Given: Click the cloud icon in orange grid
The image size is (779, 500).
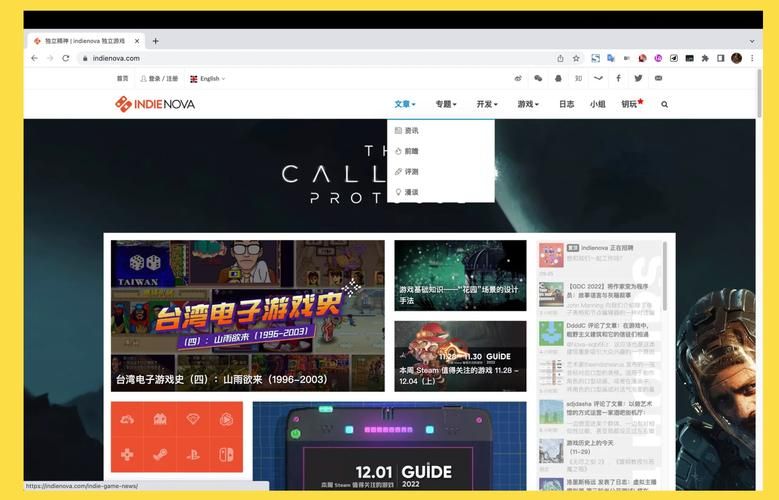Looking at the screenshot, I should 127,419.
